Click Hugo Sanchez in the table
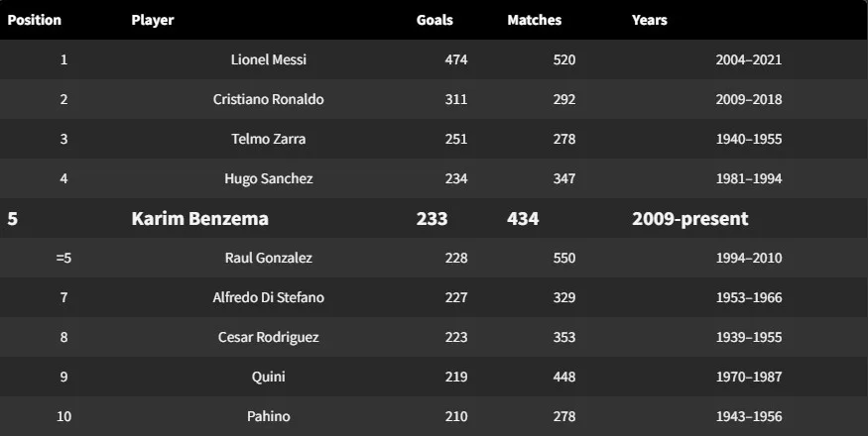 coord(269,178)
